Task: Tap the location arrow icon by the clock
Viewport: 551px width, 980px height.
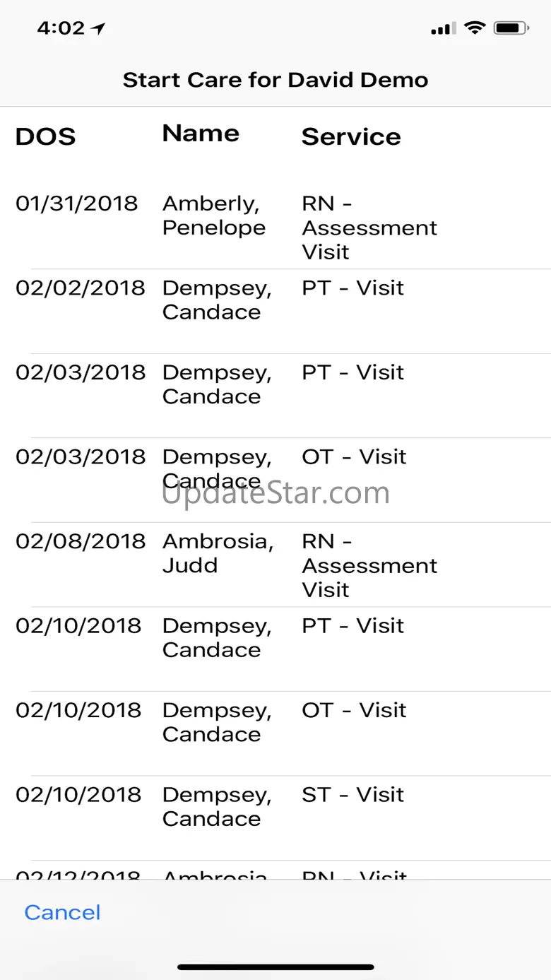Action: (x=98, y=28)
